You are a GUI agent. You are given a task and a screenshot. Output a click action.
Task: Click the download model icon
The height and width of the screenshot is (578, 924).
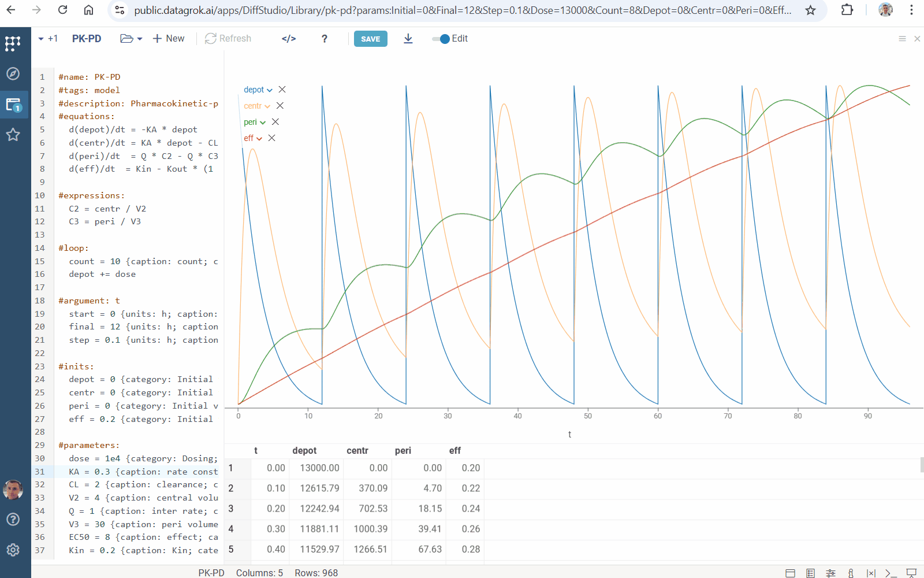408,39
